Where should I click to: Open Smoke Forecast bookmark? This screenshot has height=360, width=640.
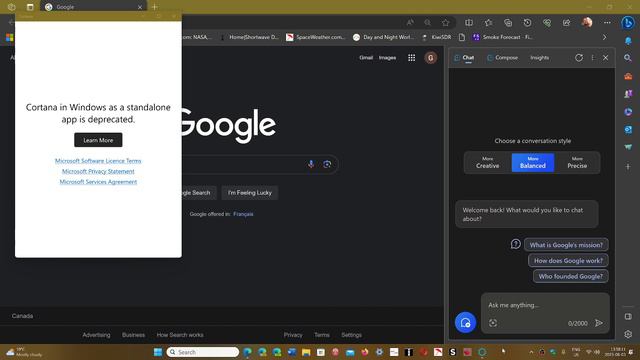coord(502,37)
